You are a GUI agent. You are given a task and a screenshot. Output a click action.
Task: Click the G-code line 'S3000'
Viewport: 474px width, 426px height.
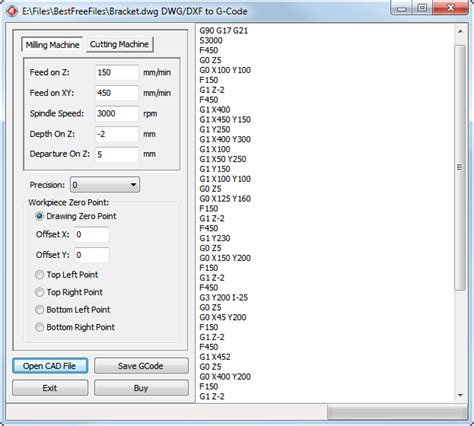tap(211, 41)
